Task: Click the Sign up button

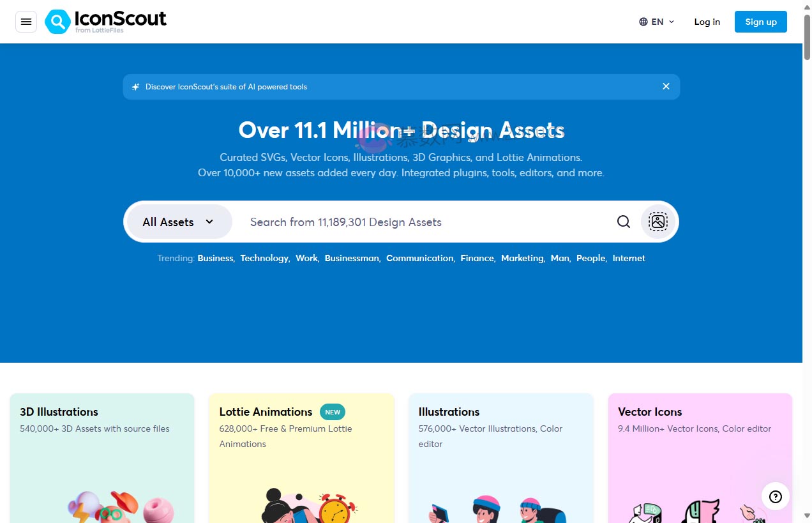Action: (x=760, y=21)
